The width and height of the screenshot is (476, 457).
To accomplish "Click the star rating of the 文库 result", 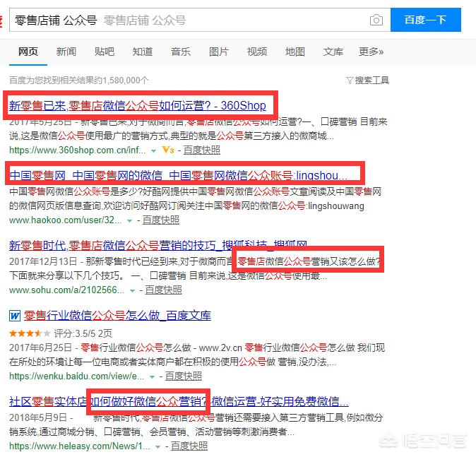I will pos(30,333).
